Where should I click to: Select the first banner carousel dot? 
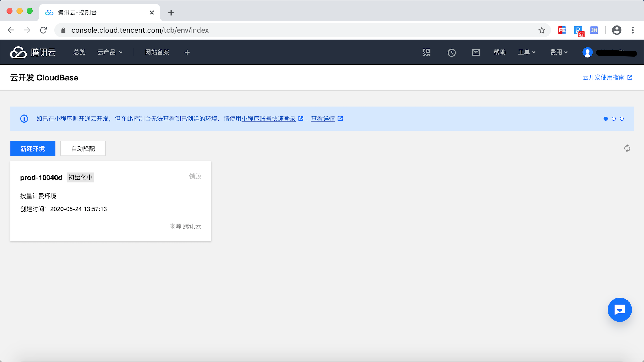(606, 119)
